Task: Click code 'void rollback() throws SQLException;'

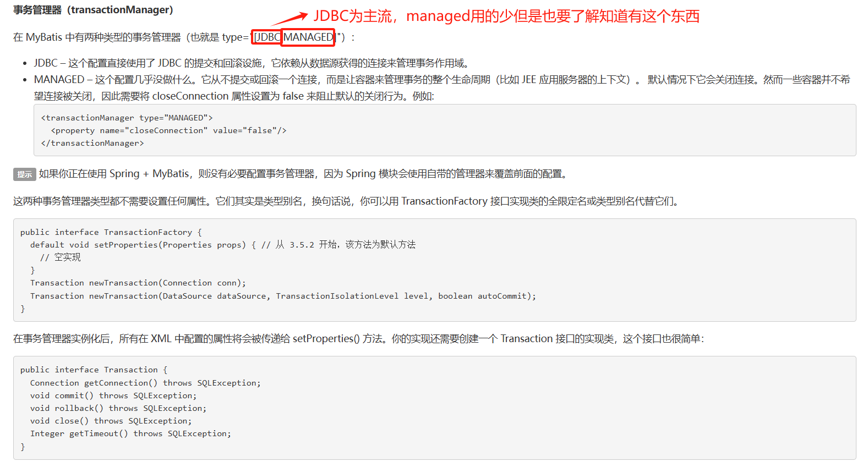Action: [118, 408]
